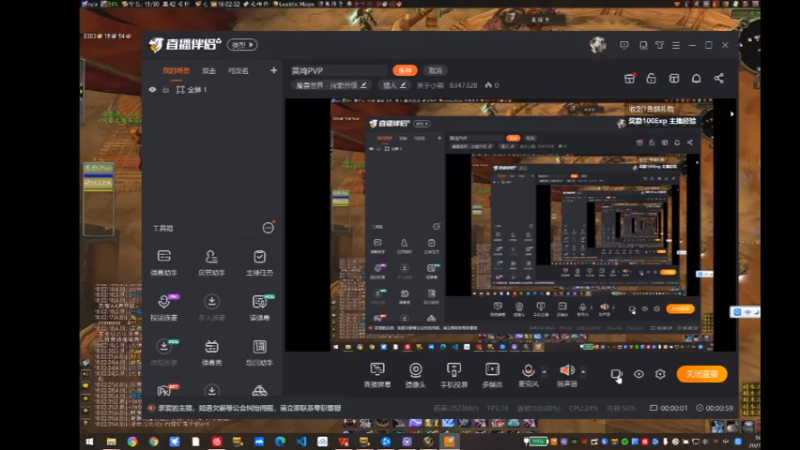Open VS Code from taskbar
The image size is (800, 450).
pos(301,441)
